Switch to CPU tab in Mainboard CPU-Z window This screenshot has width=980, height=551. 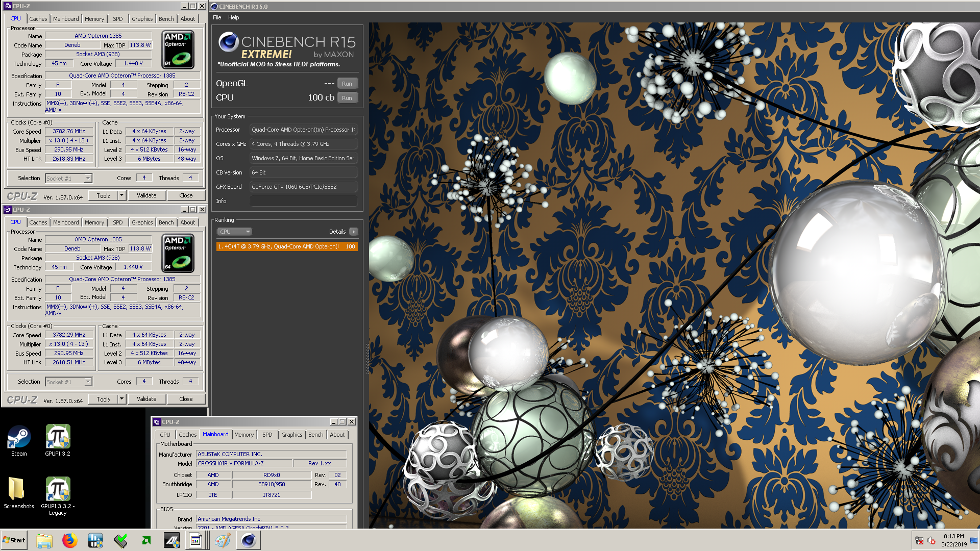(165, 435)
